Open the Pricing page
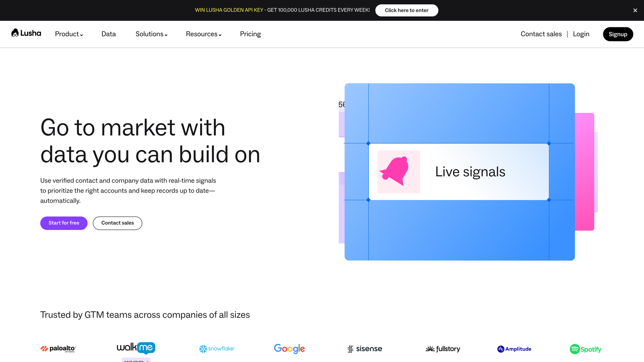Viewport: 644px width, 362px height. [250, 34]
